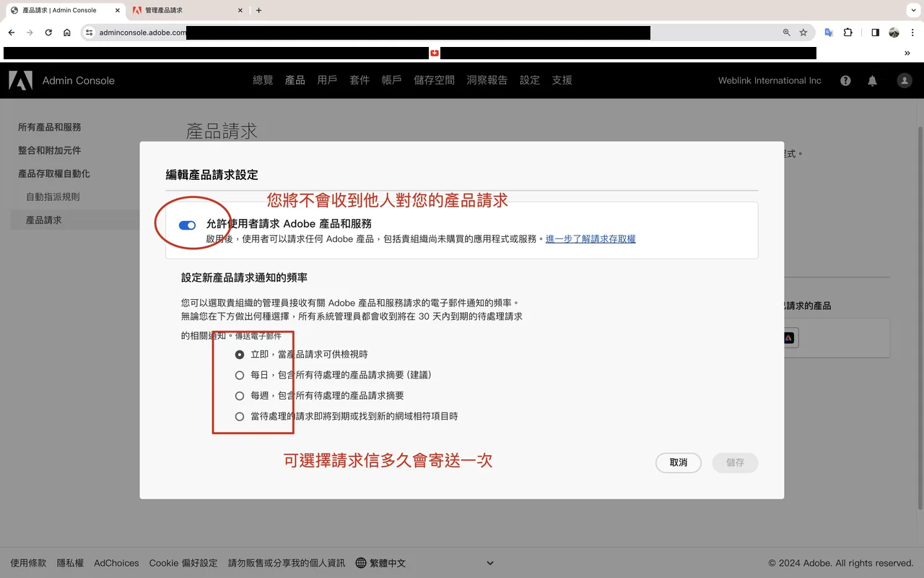The height and width of the screenshot is (578, 924).
Task: Click the zoom magnifier icon in address bar
Action: [x=787, y=33]
